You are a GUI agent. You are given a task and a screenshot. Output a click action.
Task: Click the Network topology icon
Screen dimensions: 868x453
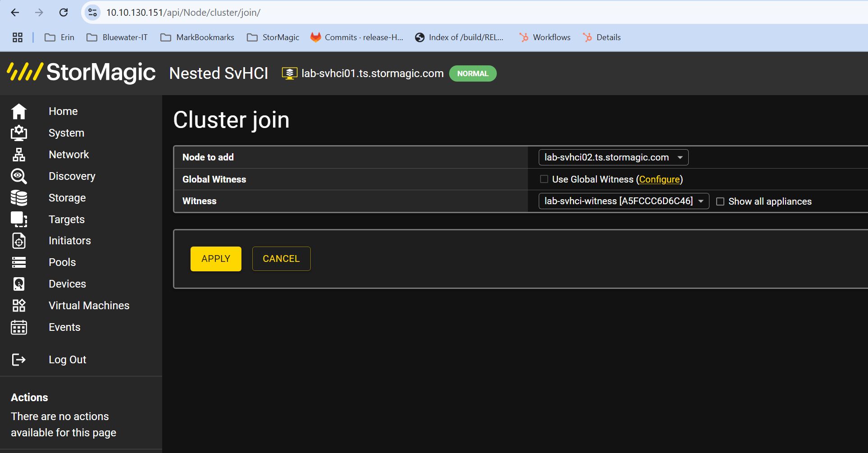coord(19,155)
